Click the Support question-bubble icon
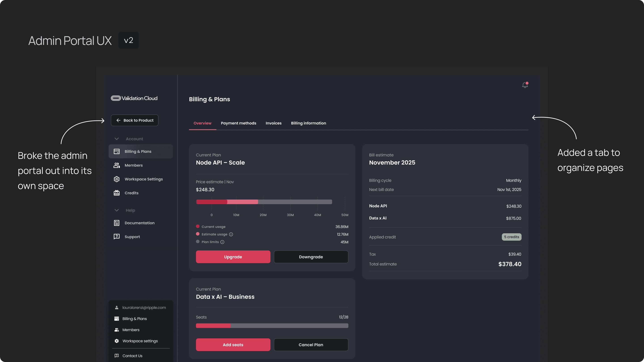 (x=117, y=237)
